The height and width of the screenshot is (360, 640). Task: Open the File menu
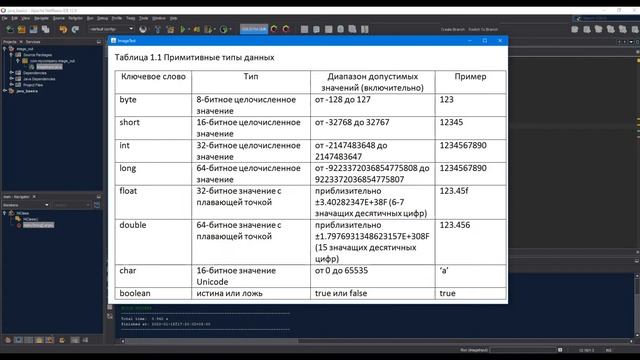click(x=4, y=18)
